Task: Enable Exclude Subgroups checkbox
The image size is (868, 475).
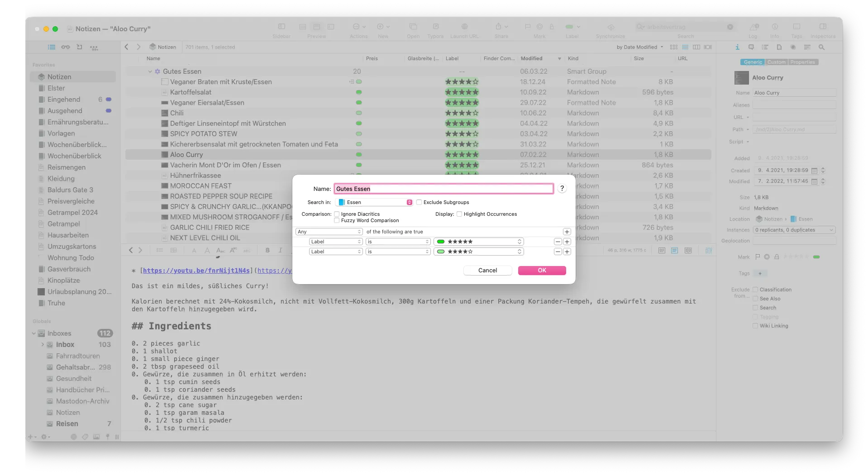Action: [x=419, y=203]
